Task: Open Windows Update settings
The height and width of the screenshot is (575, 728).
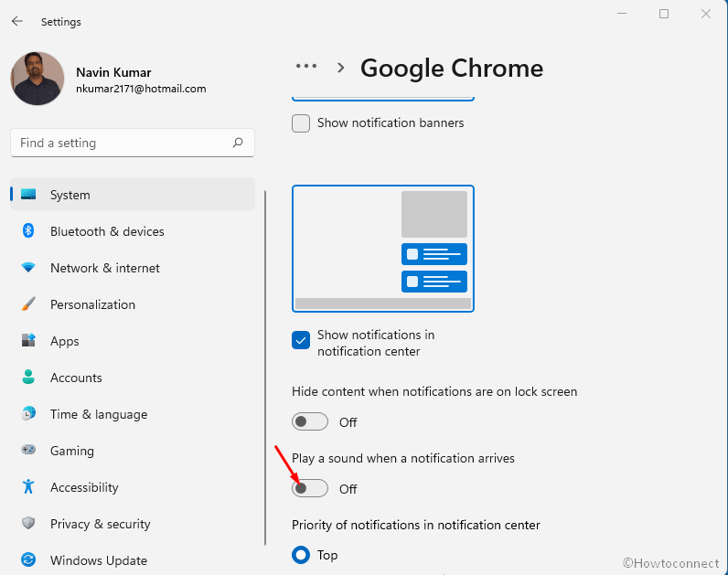Action: 133,559
